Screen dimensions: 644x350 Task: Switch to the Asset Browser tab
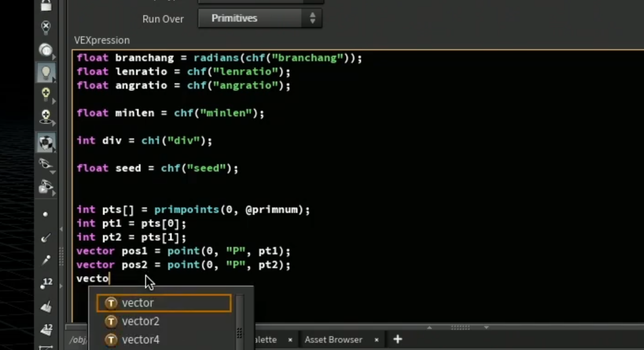pyautogui.click(x=333, y=340)
